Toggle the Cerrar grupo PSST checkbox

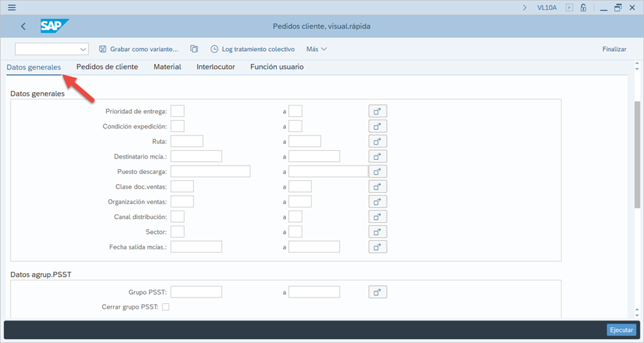coord(166,307)
